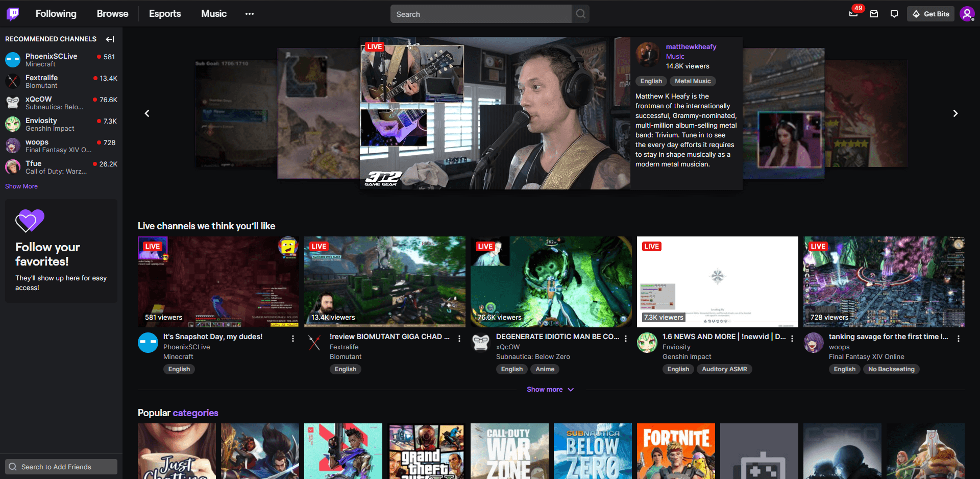980x479 pixels.
Task: Click English tag under PhoenixSCLive stream
Action: point(179,369)
